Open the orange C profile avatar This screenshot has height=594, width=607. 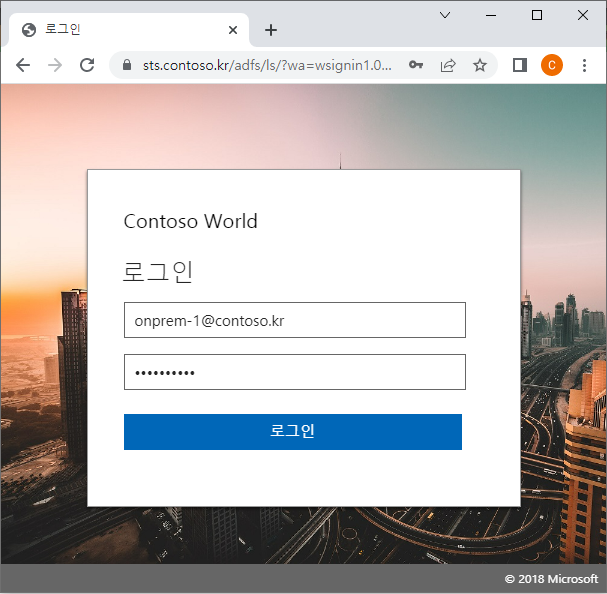point(552,65)
